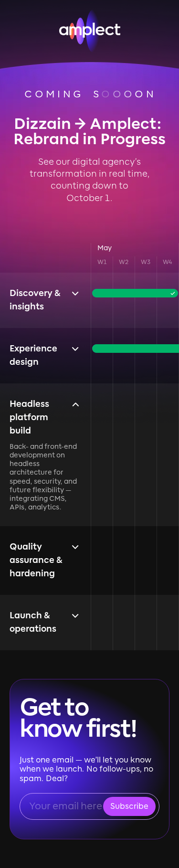Focus the Your email here field

[65, 806]
